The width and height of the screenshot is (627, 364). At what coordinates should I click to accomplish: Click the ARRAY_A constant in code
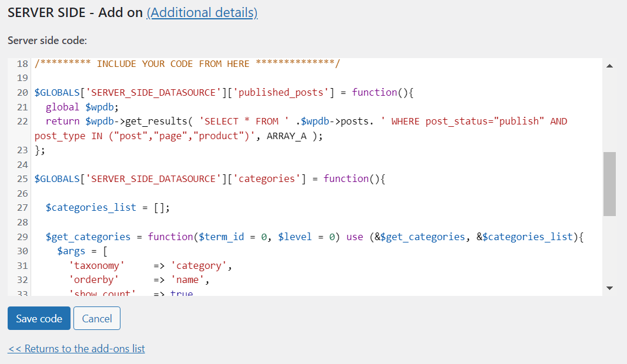click(x=286, y=136)
